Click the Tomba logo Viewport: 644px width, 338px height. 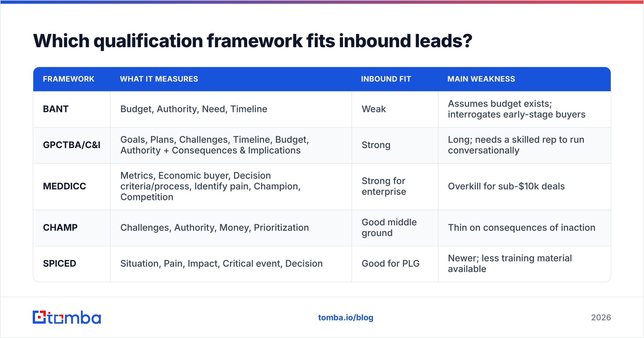[x=67, y=317]
